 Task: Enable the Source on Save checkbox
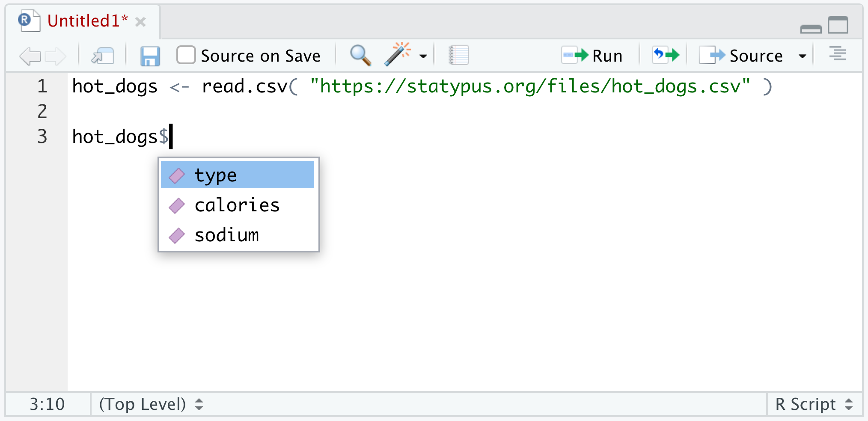click(186, 55)
